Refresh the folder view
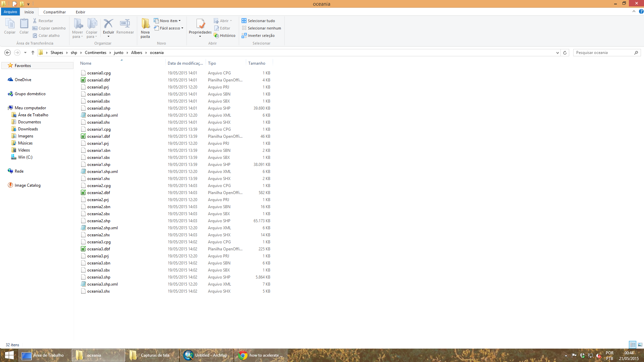The image size is (644, 362). (x=565, y=53)
